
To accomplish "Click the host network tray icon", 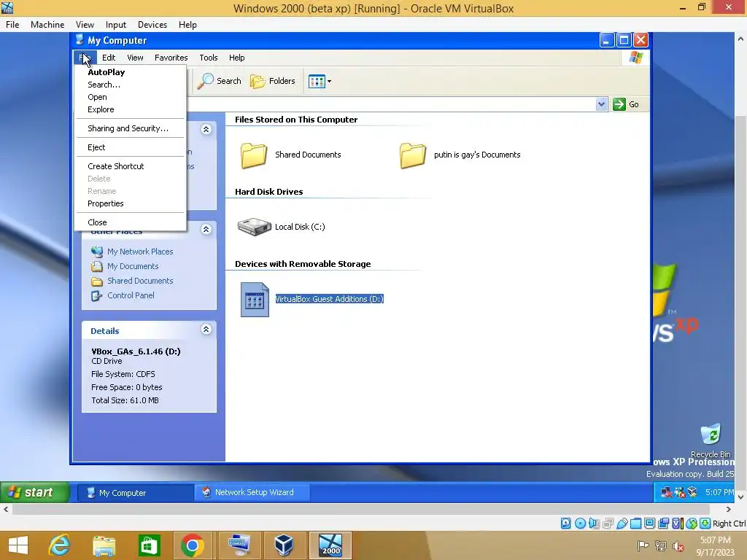I will [660, 545].
